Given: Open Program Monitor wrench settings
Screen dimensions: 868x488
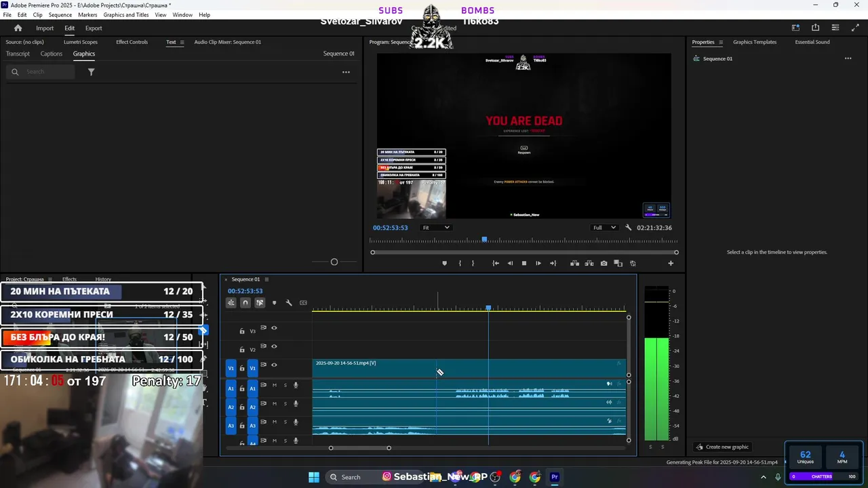Looking at the screenshot, I should tap(628, 228).
